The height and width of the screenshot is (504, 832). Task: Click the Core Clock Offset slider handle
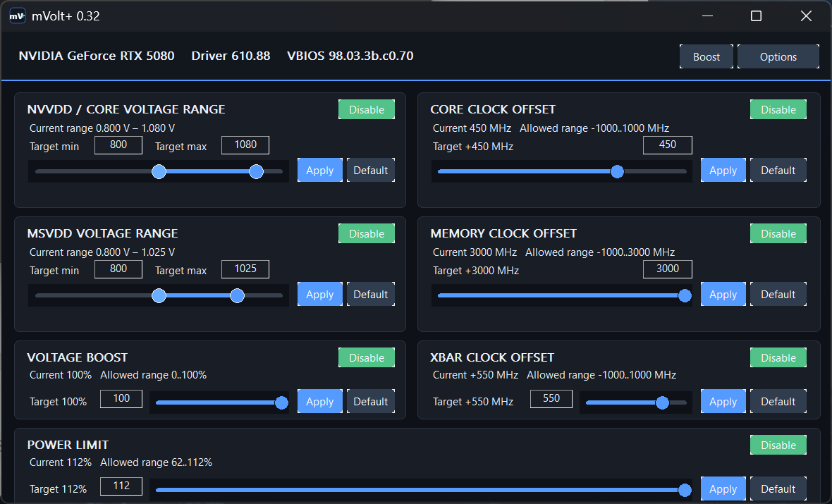pyautogui.click(x=617, y=171)
